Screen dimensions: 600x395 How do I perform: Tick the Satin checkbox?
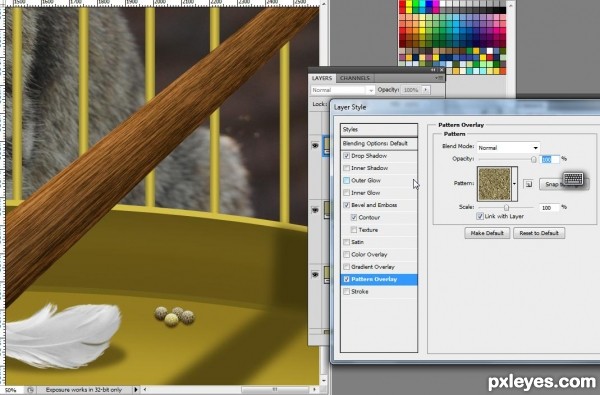[346, 242]
